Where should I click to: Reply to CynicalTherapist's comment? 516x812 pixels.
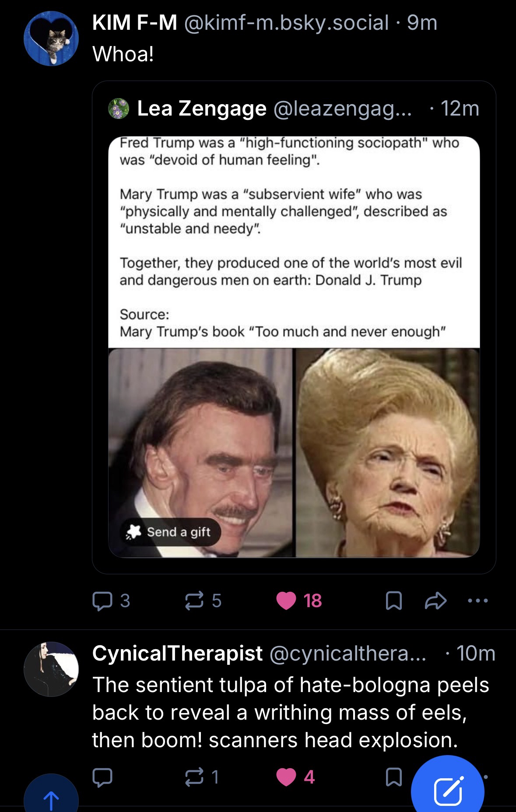pos(102,777)
